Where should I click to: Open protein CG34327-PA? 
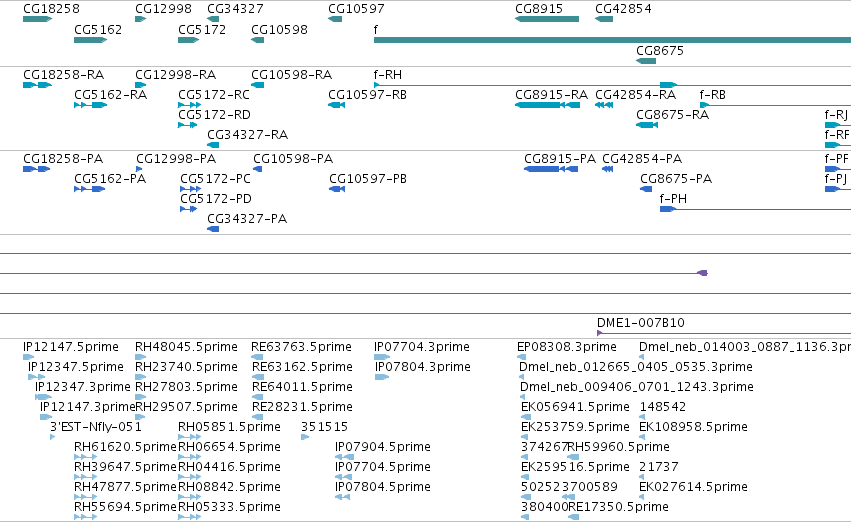pos(247,219)
